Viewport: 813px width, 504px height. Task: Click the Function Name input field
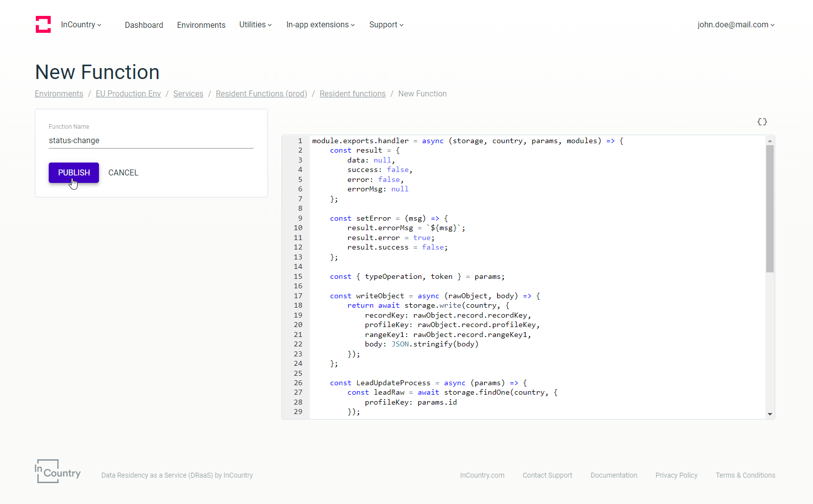151,141
